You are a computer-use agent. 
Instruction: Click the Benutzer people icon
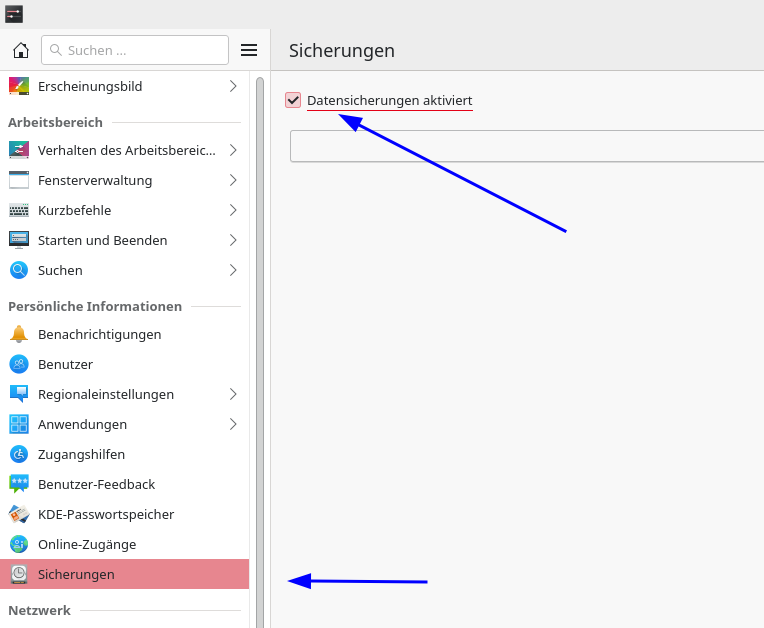click(19, 364)
